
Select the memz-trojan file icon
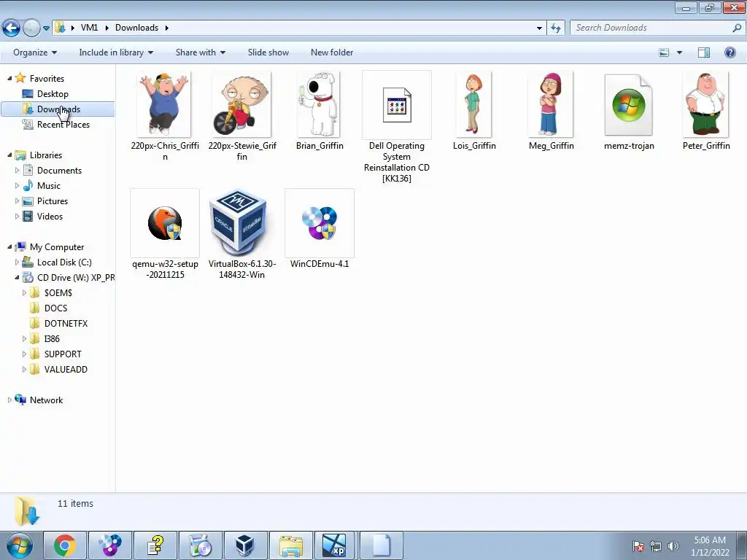(628, 105)
